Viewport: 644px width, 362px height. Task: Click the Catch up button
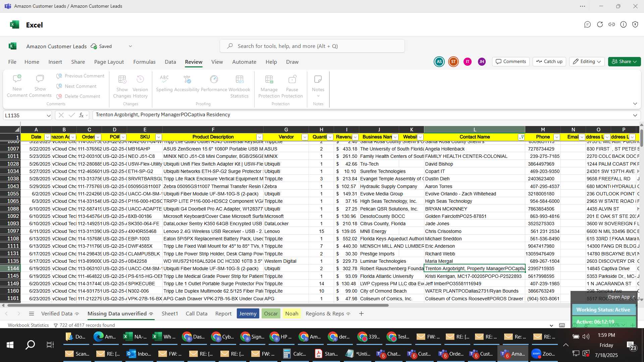[549, 62]
